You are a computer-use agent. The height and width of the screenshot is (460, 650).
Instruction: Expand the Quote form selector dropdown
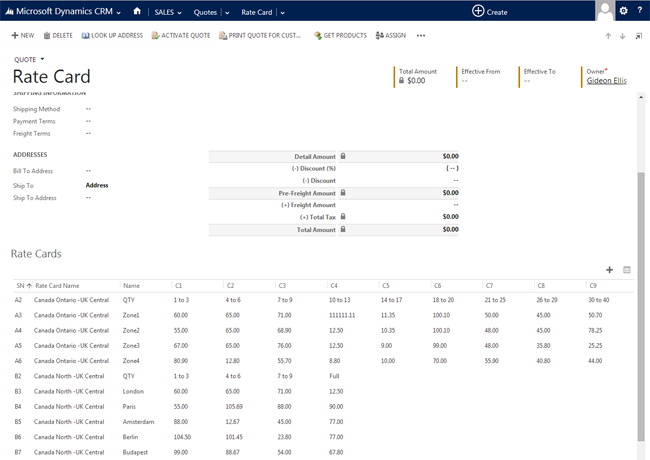pyautogui.click(x=30, y=59)
